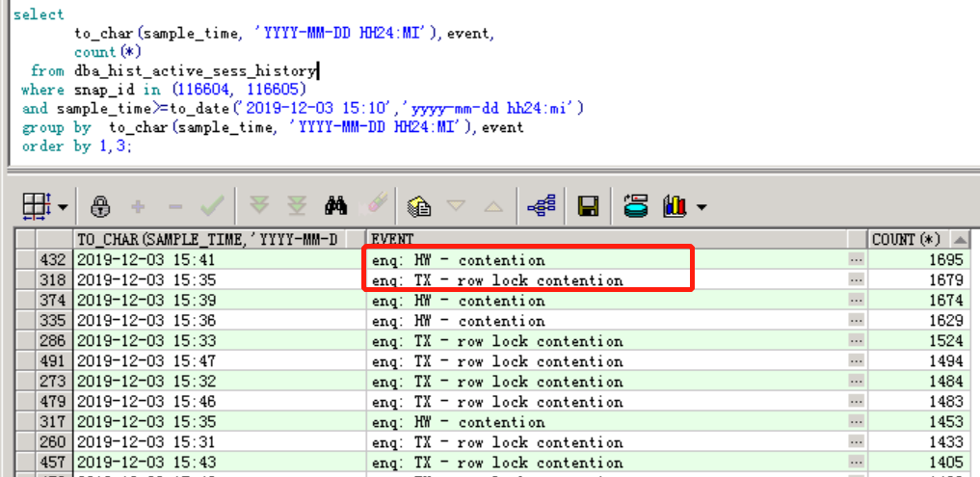Open the dropdown arrow beside the chart icon
980x477 pixels.
pos(702,206)
